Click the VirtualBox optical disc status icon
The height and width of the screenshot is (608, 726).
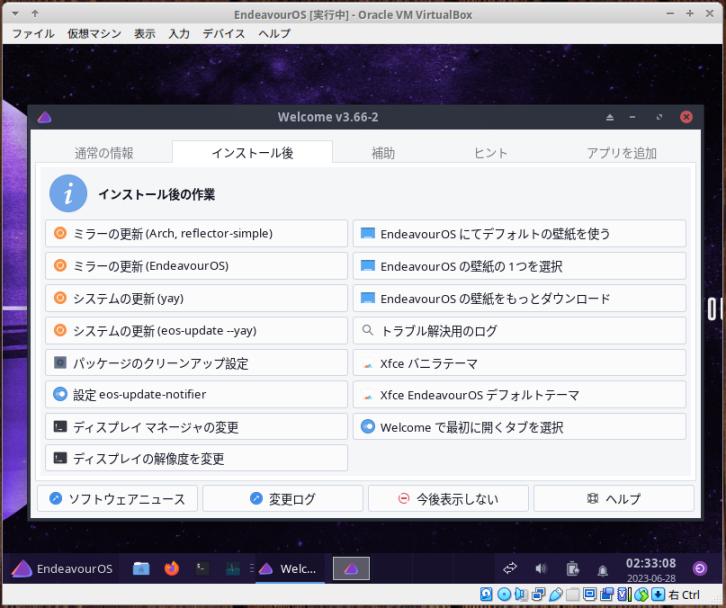pos(504,594)
